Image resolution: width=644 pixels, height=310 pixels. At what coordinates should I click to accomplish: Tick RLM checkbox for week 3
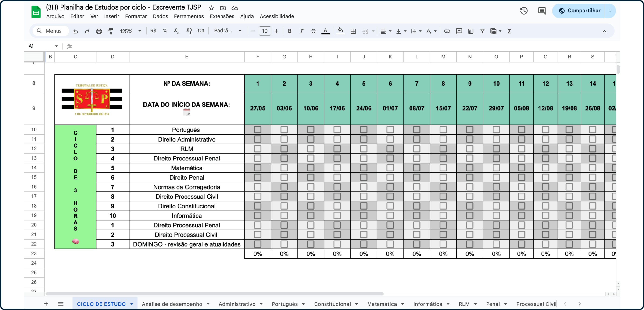311,149
